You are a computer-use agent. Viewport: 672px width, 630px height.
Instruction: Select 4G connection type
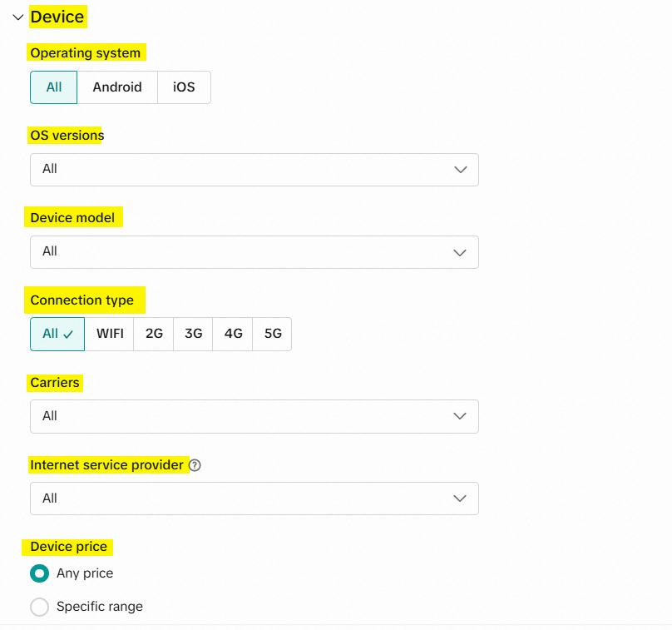233,334
